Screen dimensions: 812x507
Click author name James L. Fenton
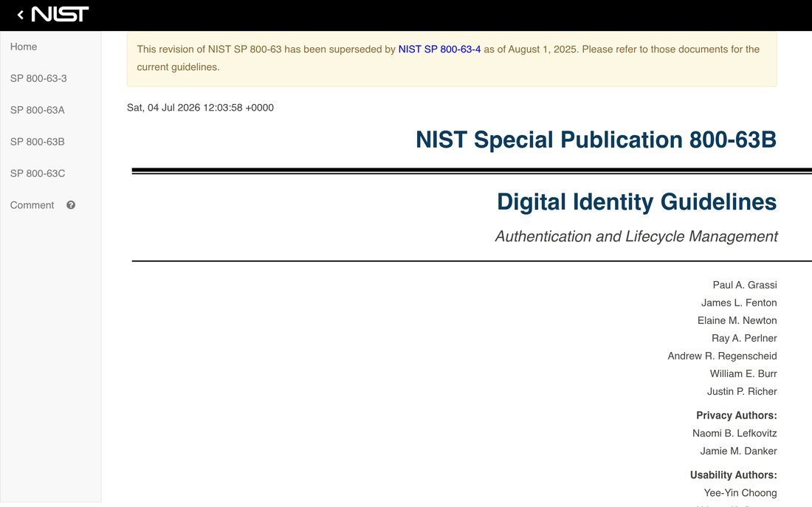[739, 303]
